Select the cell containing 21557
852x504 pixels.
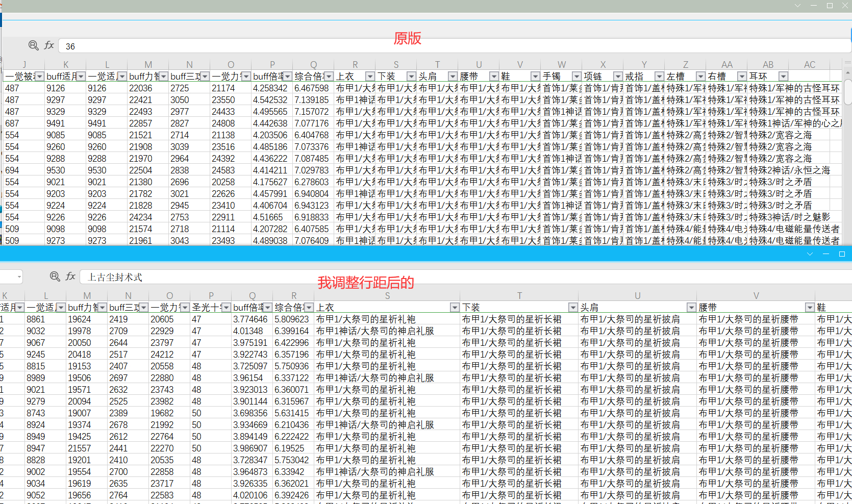tap(87, 448)
